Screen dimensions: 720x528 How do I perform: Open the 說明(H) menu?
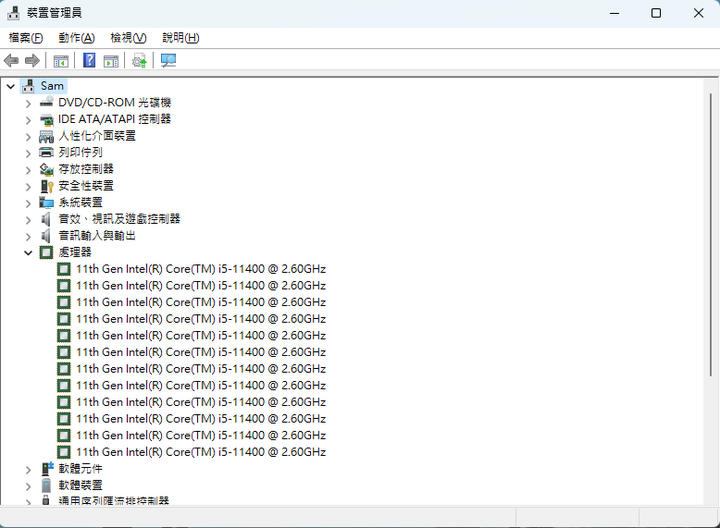tap(180, 38)
